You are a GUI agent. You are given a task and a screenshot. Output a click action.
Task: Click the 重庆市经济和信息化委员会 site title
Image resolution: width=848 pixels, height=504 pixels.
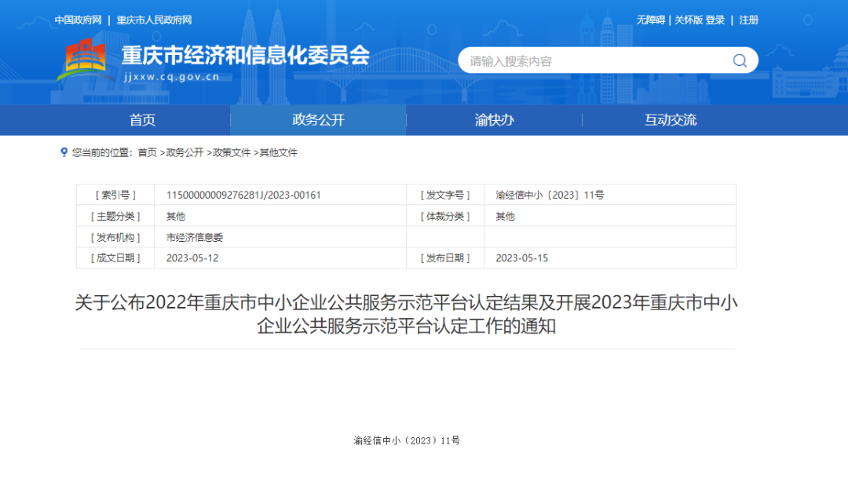tap(245, 56)
